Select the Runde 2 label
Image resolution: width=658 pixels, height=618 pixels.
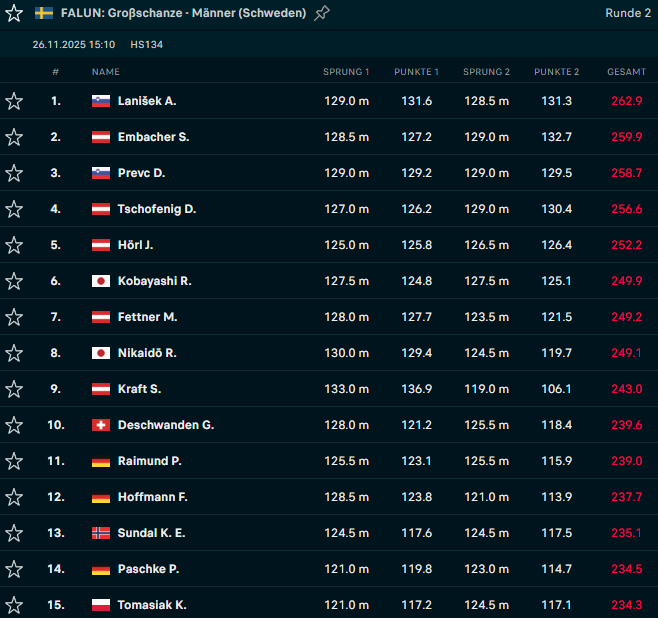628,13
